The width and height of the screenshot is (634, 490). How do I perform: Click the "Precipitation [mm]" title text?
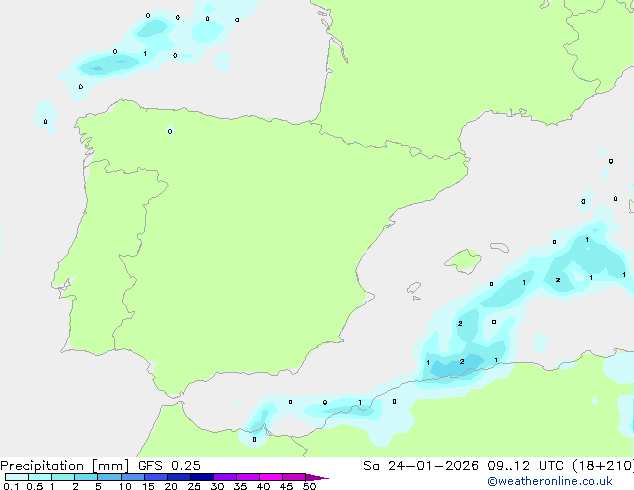(x=65, y=466)
